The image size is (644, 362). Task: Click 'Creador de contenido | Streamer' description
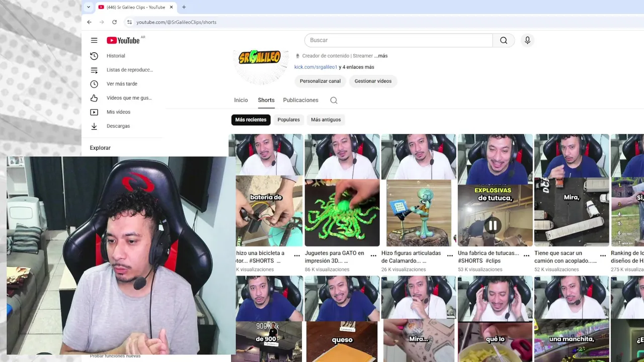[337, 56]
